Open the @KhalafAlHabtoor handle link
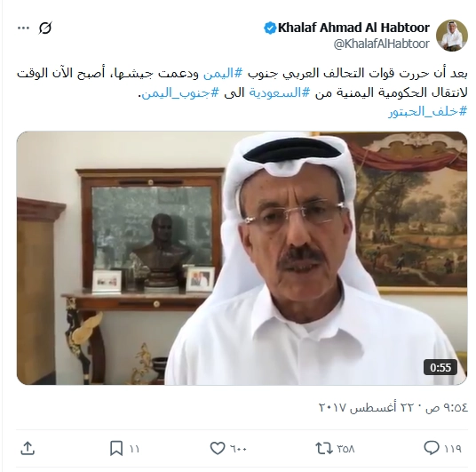The image size is (476, 472). [382, 44]
